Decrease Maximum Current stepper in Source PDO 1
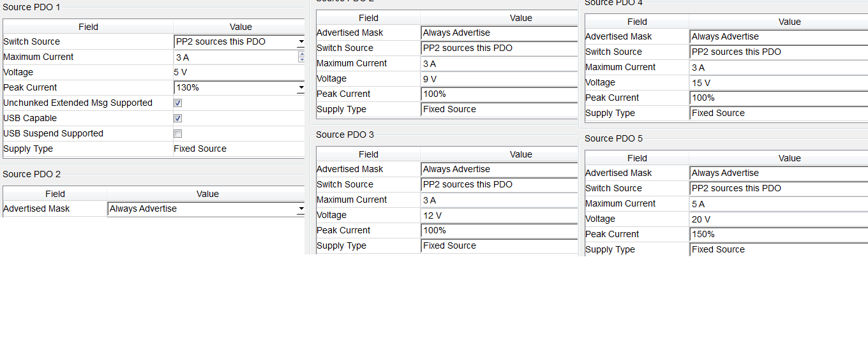Screen dimensions: 868x343 pyautogui.click(x=301, y=60)
